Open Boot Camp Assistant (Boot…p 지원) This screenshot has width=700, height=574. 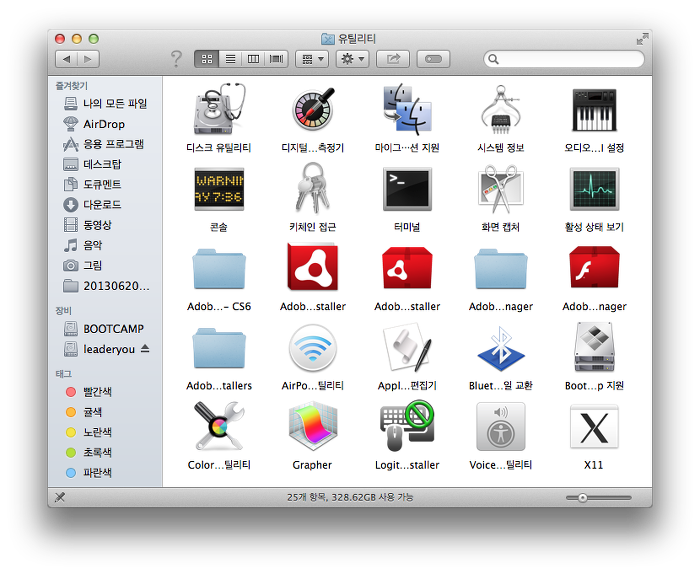[x=594, y=347]
